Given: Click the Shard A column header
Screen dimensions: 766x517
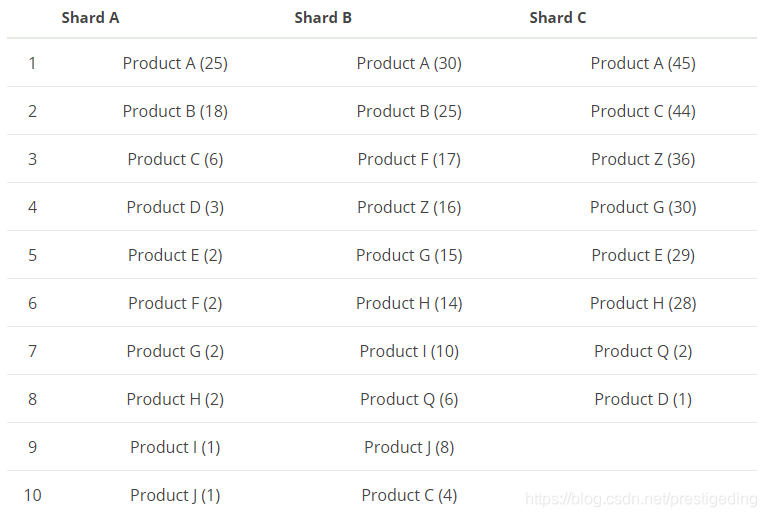Looking at the screenshot, I should (x=90, y=18).
